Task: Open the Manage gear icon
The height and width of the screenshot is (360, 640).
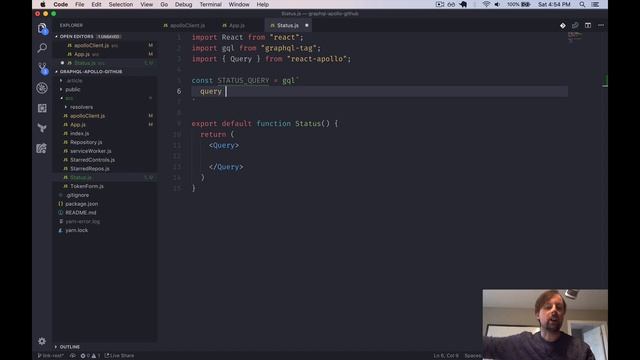Action: tap(42, 341)
